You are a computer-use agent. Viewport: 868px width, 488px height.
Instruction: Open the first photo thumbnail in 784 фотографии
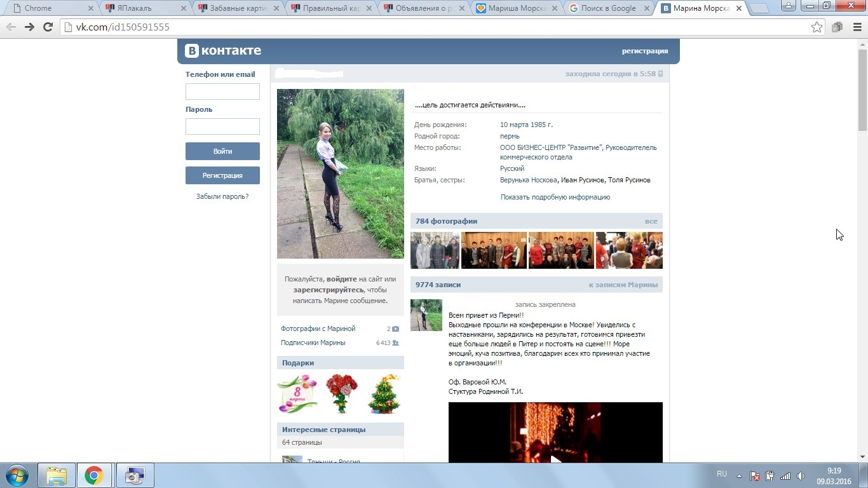click(435, 250)
